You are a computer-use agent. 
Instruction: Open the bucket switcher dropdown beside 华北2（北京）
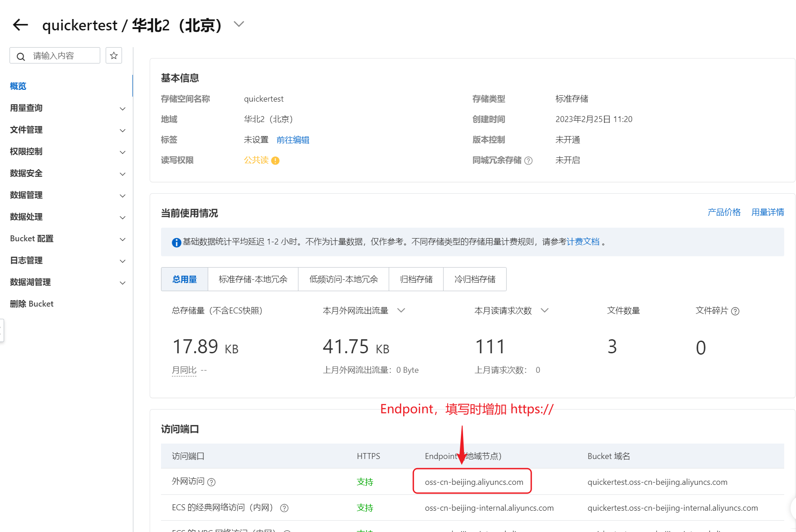coord(239,24)
